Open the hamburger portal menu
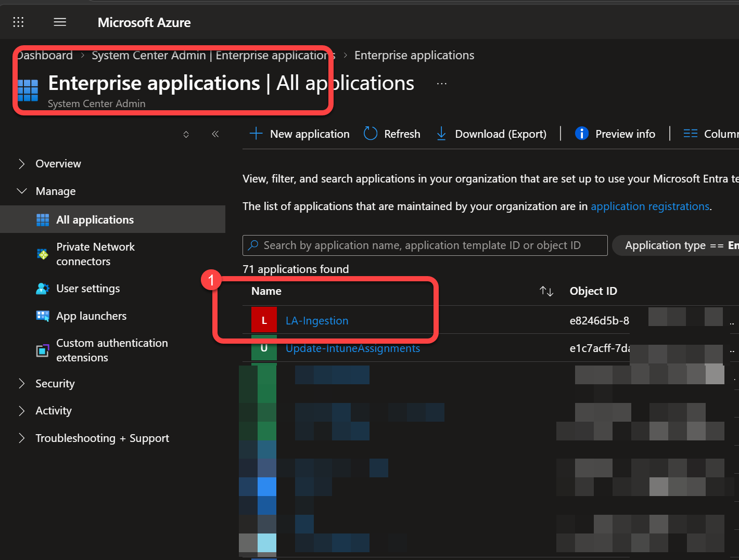Image resolution: width=739 pixels, height=560 pixels. pos(60,22)
